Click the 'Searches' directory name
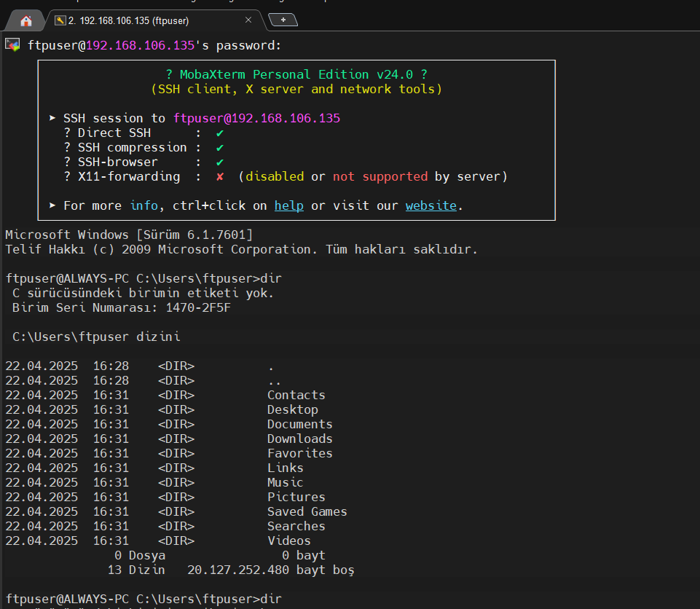The height and width of the screenshot is (609, 700). coord(296,527)
